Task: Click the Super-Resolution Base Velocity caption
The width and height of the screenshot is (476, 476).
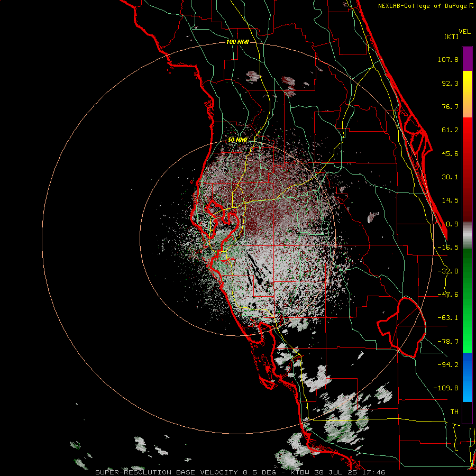Action: click(x=241, y=472)
